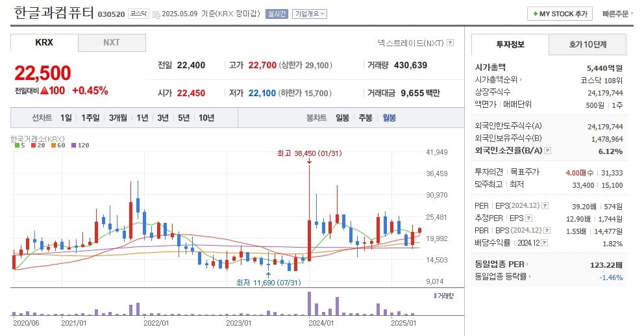
Task: Switch to the KRX tab
Action: tap(44, 43)
